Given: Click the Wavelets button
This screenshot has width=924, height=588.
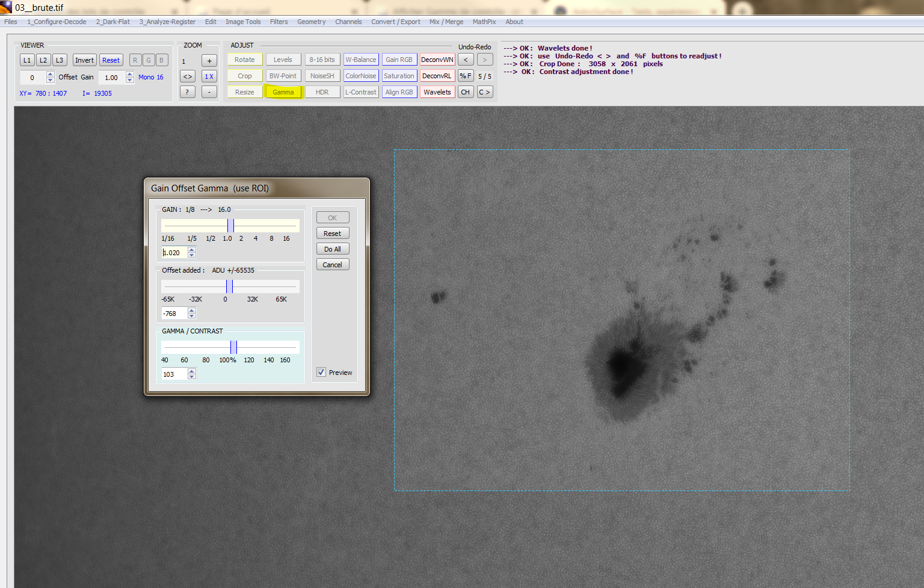Looking at the screenshot, I should coord(437,92).
